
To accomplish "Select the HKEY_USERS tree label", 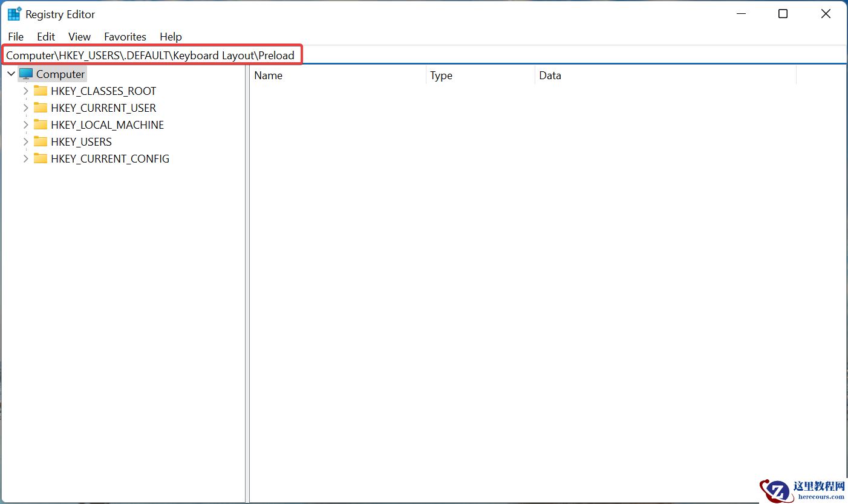I will tap(81, 141).
